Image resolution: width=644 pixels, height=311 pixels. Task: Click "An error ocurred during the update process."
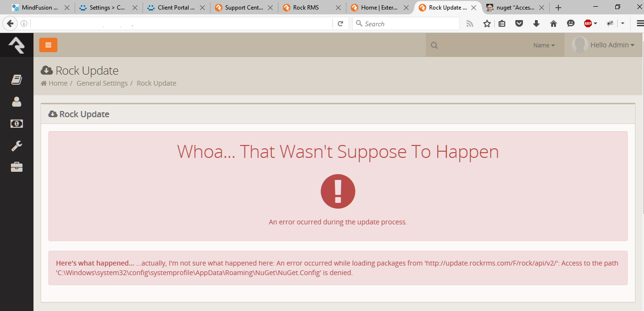point(338,222)
